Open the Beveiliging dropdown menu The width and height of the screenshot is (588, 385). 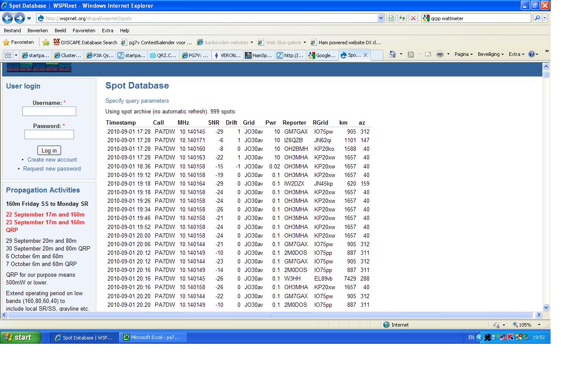point(490,54)
